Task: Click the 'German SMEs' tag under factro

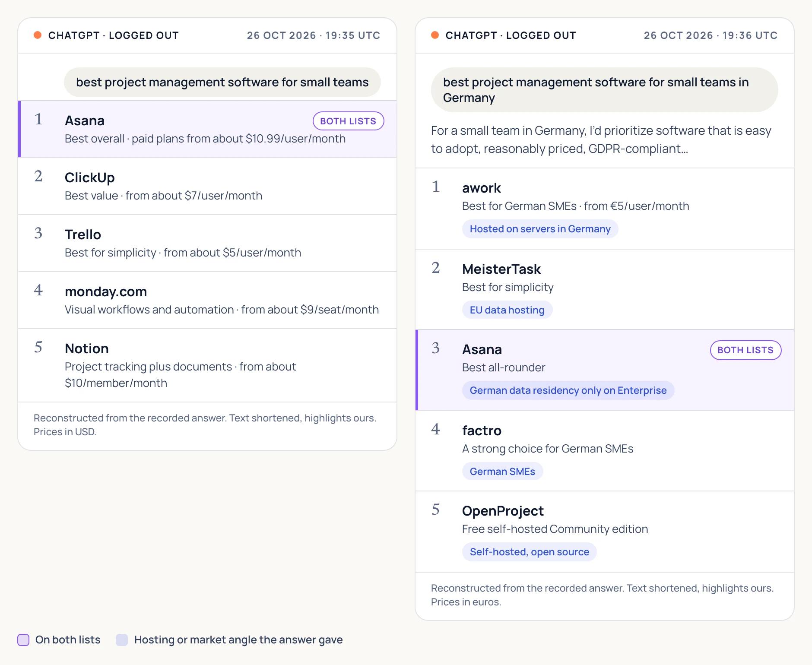Action: click(x=502, y=472)
